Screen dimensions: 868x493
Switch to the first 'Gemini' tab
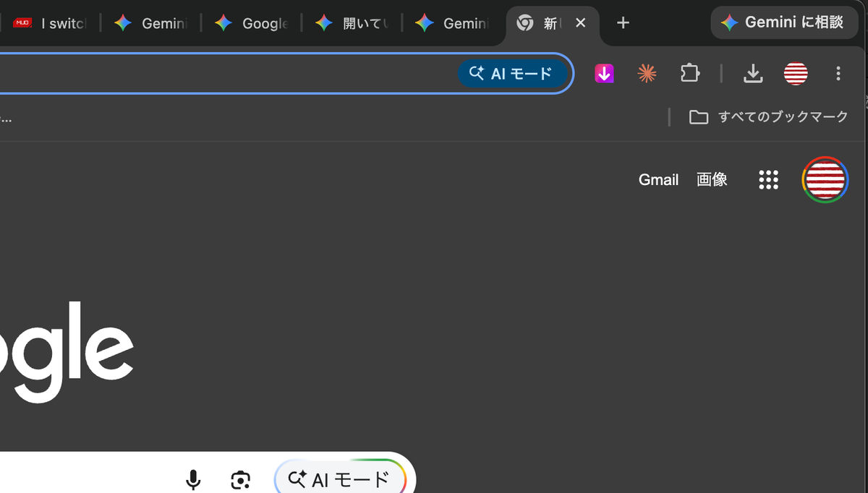tap(150, 23)
